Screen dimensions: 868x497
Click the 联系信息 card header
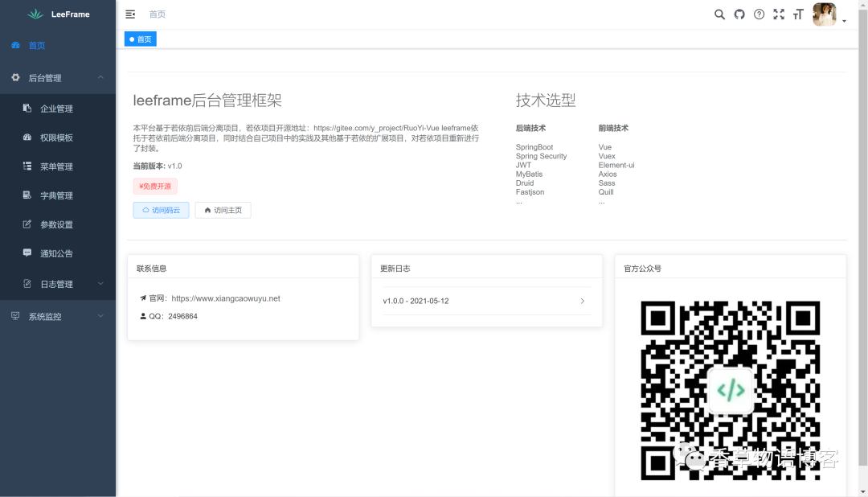pyautogui.click(x=243, y=266)
